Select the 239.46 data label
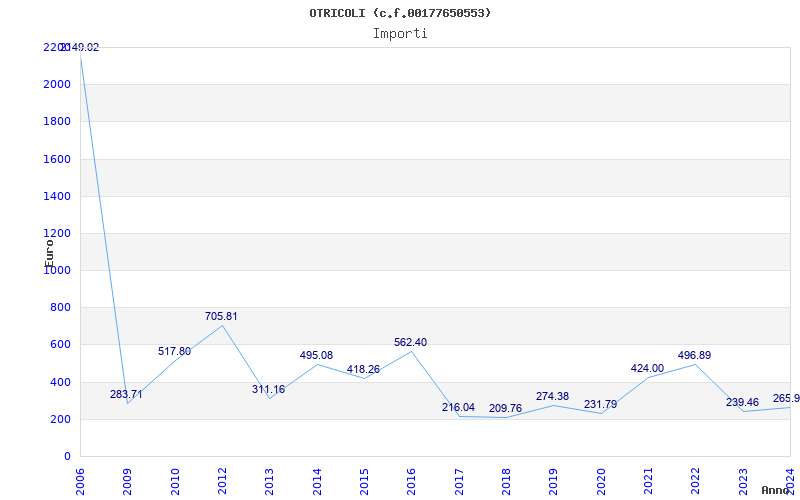The width and height of the screenshot is (800, 500). point(742,403)
